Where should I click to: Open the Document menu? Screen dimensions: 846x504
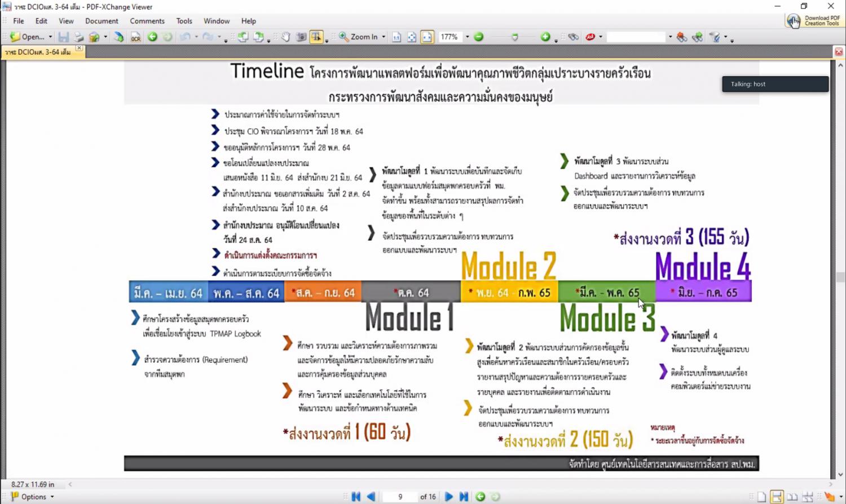coord(102,21)
